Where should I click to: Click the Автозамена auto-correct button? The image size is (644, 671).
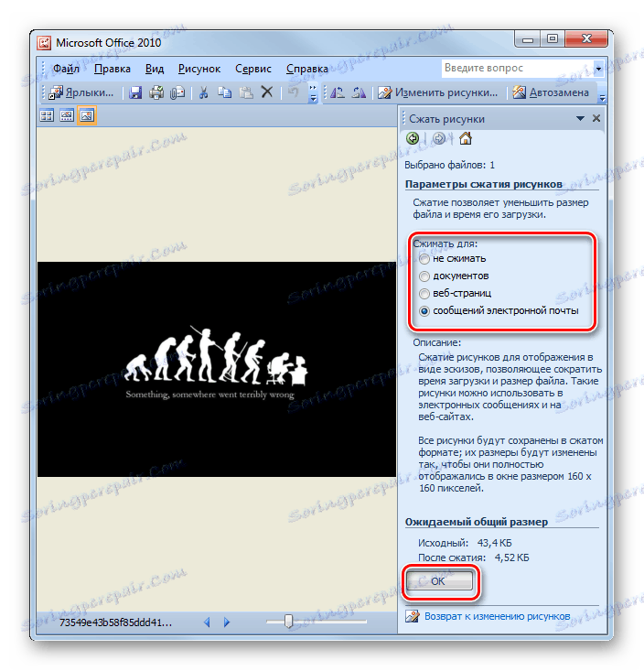tap(551, 92)
